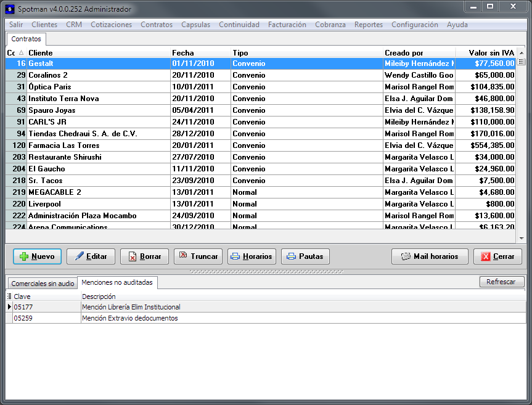Open the Ayuda menu
This screenshot has height=405, width=532.
457,25
